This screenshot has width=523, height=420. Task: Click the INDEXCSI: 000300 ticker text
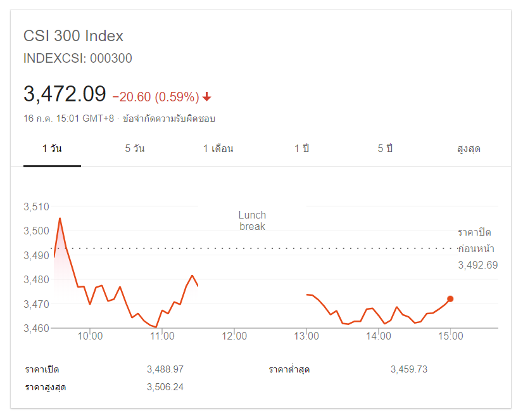[78, 58]
